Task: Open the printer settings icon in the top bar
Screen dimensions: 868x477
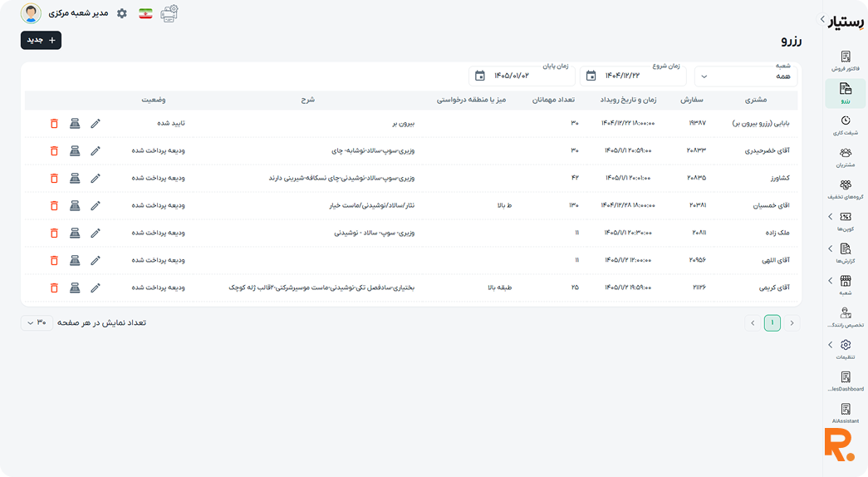Action: pos(169,13)
